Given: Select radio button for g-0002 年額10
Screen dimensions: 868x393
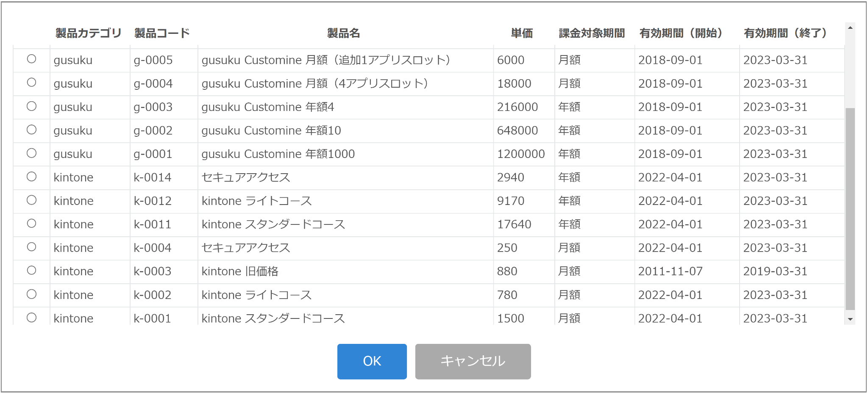Looking at the screenshot, I should (31, 130).
